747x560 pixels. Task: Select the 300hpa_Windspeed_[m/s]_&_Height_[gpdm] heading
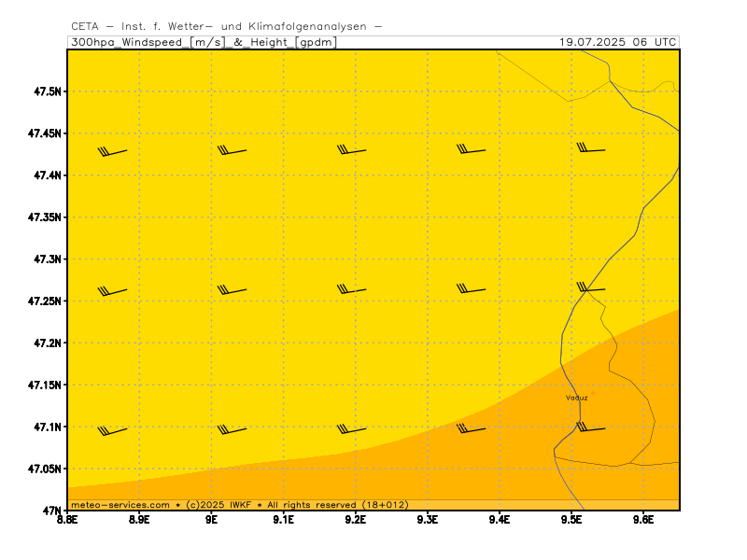[x=204, y=42]
